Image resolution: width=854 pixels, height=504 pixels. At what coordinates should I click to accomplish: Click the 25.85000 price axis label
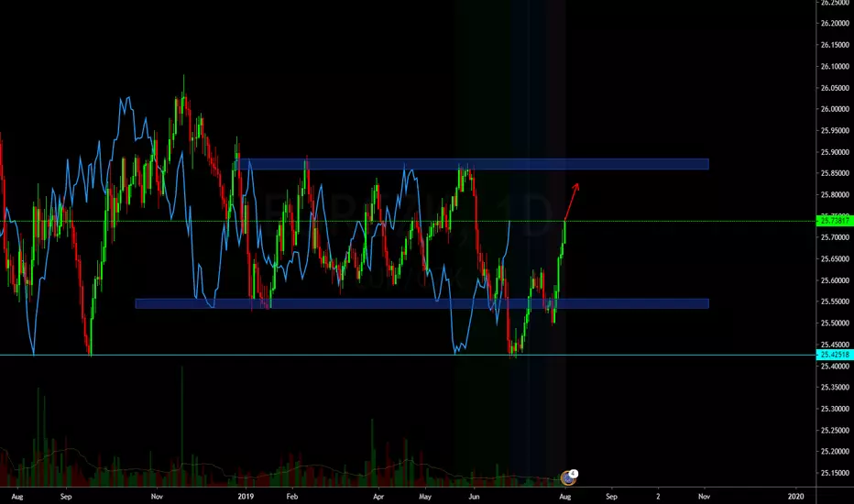pyautogui.click(x=835, y=173)
